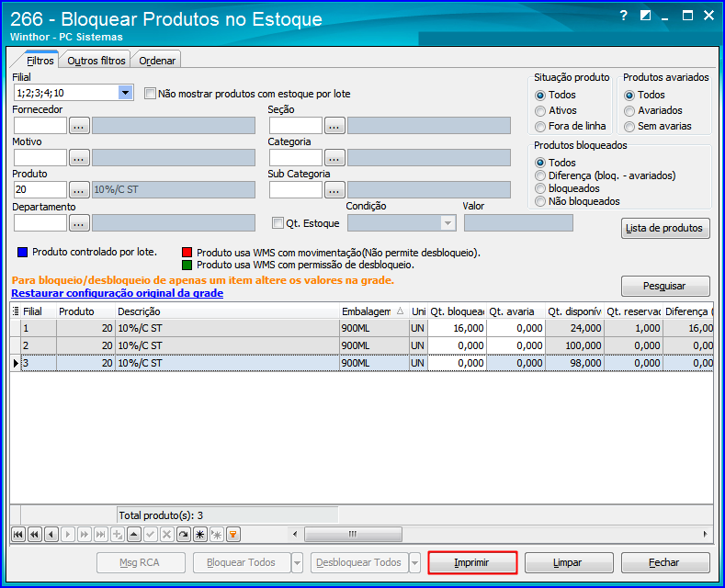Select Não bloqueados radio option
Image resolution: width=725 pixels, height=588 pixels.
tap(540, 201)
